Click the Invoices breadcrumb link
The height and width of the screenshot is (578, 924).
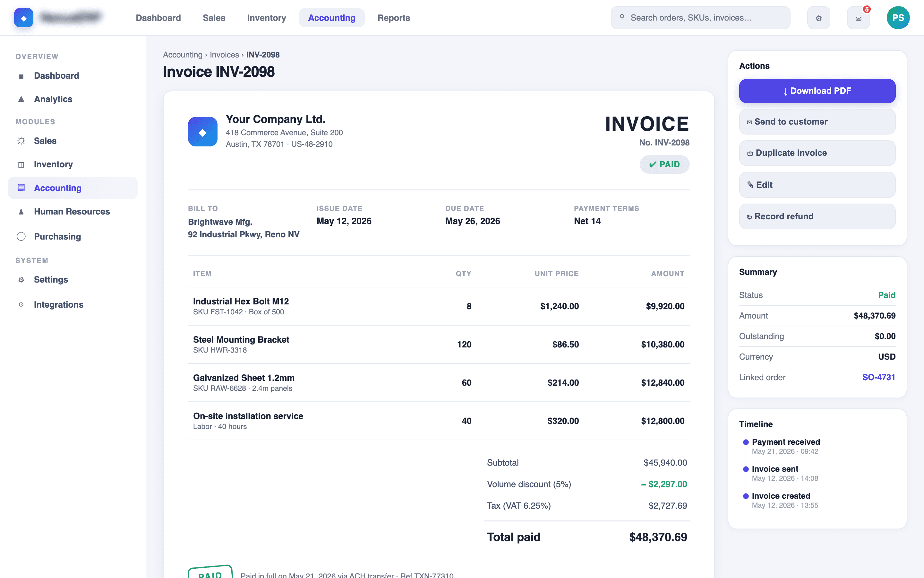coord(225,55)
